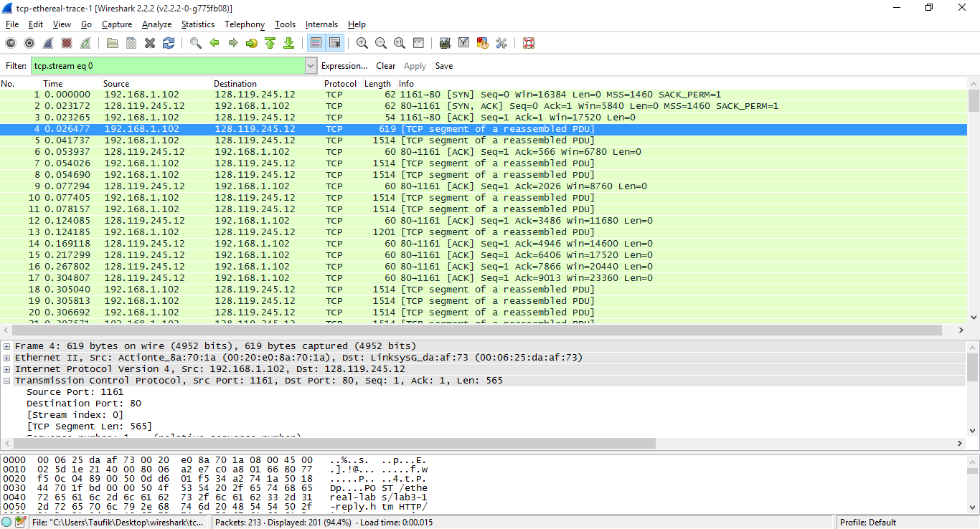Toggle auto scroll in live capture
980x529 pixels.
[334, 43]
